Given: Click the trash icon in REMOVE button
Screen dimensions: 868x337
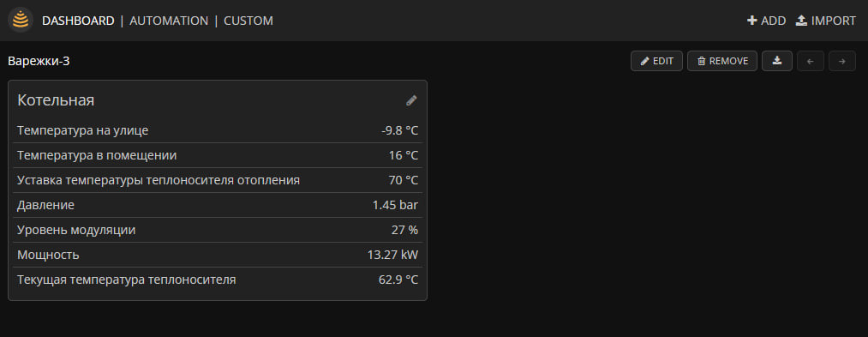Looking at the screenshot, I should 702,61.
